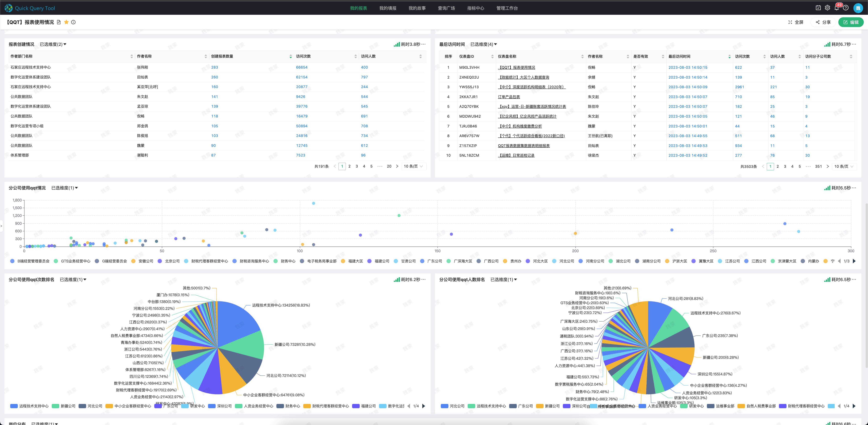Go to next page in 最后访问时间 table

[827, 167]
